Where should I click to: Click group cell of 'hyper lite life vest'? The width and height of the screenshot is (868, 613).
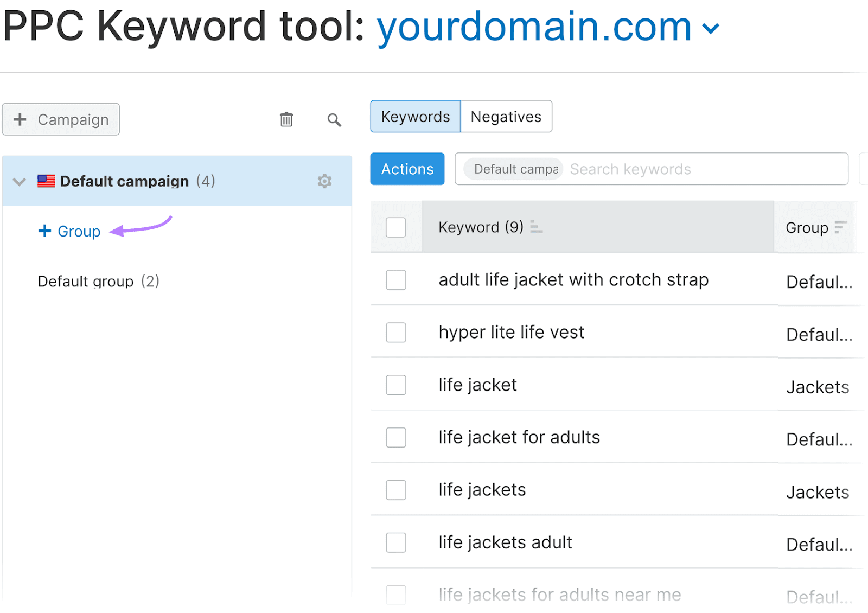(819, 335)
